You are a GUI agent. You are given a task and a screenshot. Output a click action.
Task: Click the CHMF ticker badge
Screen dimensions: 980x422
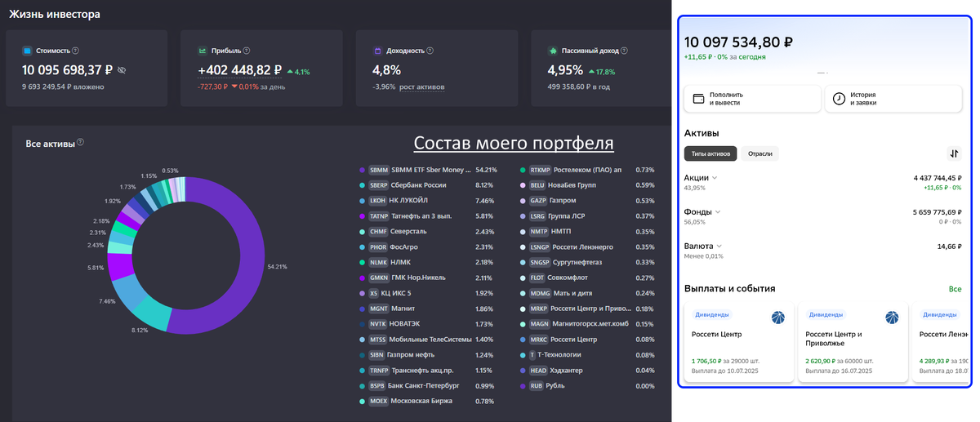coord(378,231)
